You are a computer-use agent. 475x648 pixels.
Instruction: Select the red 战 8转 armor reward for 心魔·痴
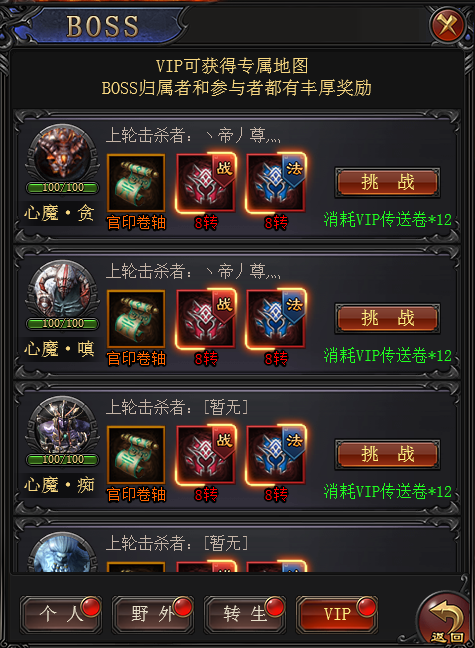pos(206,455)
